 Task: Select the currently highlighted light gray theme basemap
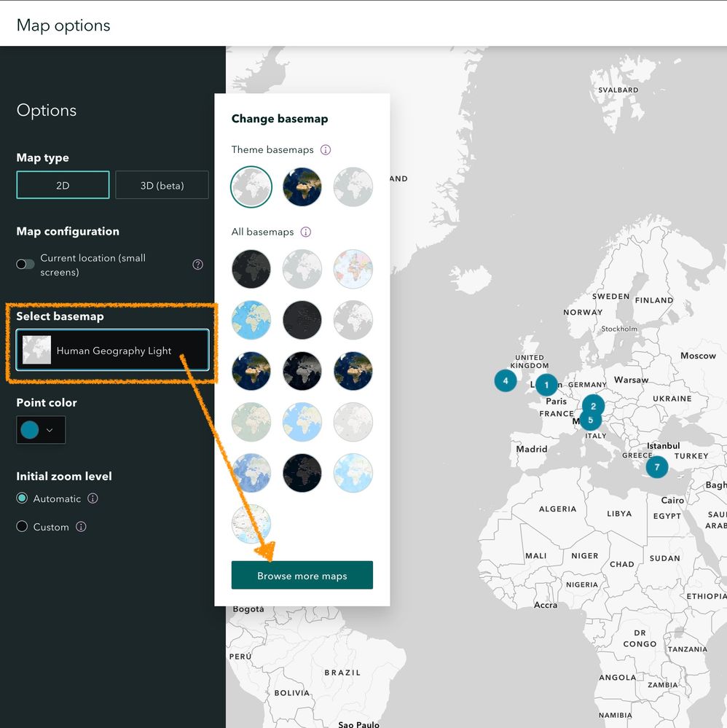(x=251, y=187)
